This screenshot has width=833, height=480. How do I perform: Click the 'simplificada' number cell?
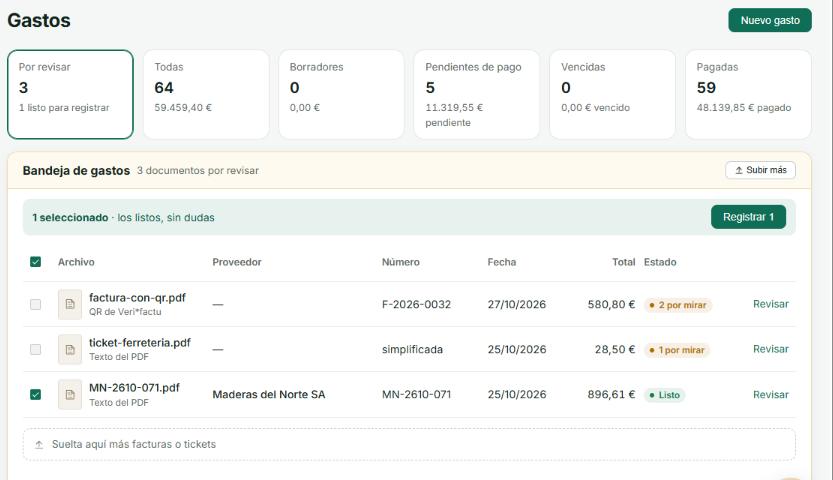(x=412, y=349)
